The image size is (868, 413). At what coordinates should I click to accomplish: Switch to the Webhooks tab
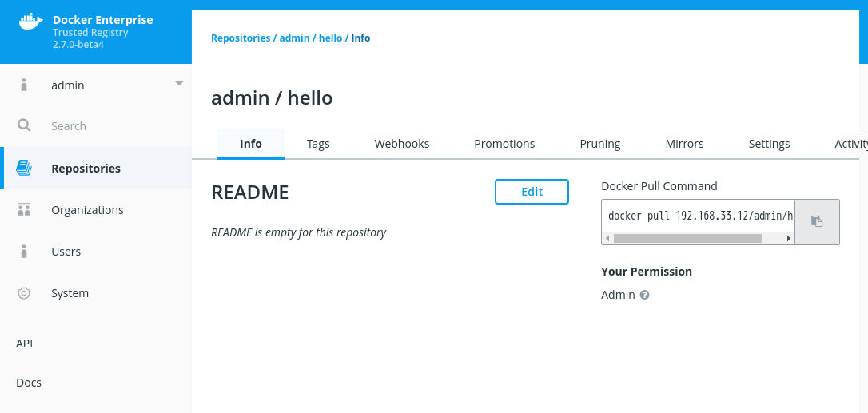coord(402,144)
